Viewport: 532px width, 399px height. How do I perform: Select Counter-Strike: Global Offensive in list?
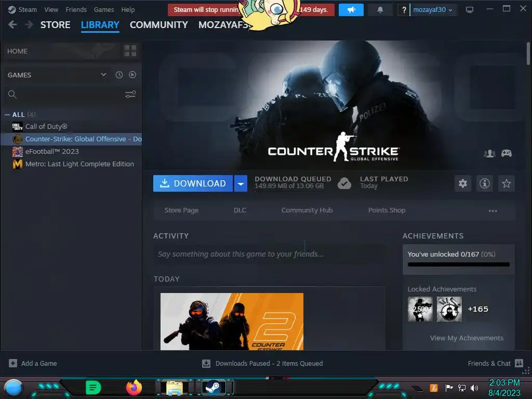[x=72, y=139]
